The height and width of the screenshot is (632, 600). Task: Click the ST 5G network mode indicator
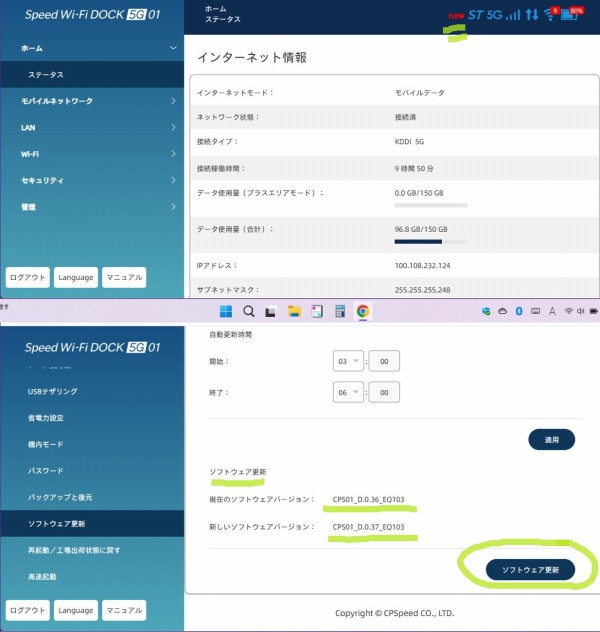[x=485, y=15]
